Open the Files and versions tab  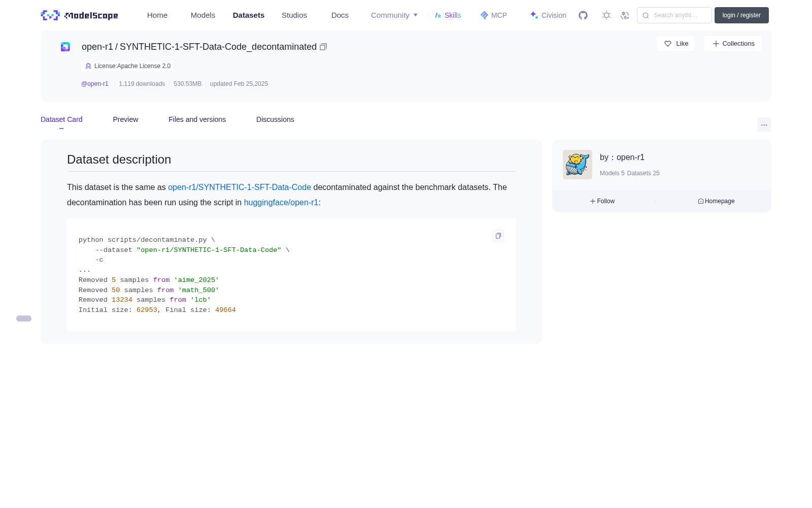pos(197,119)
